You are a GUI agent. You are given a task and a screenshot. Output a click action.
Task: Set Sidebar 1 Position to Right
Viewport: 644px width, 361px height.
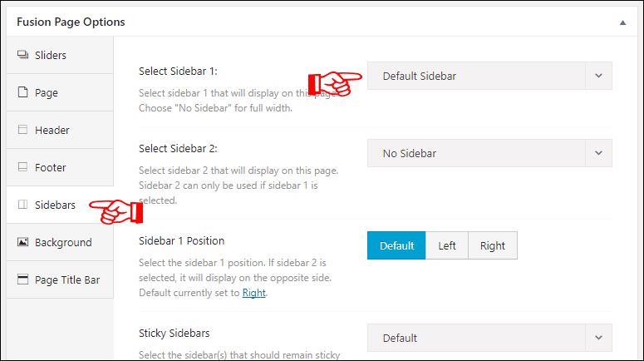pos(493,245)
